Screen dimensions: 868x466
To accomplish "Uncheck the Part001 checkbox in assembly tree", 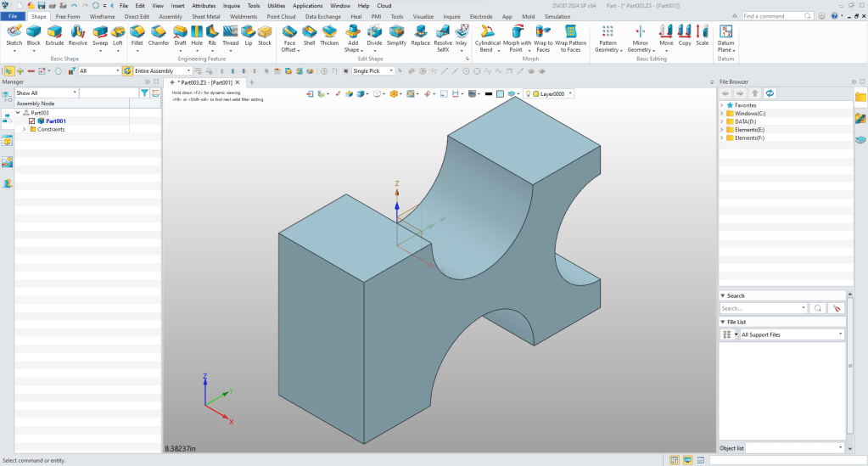I will (x=32, y=121).
